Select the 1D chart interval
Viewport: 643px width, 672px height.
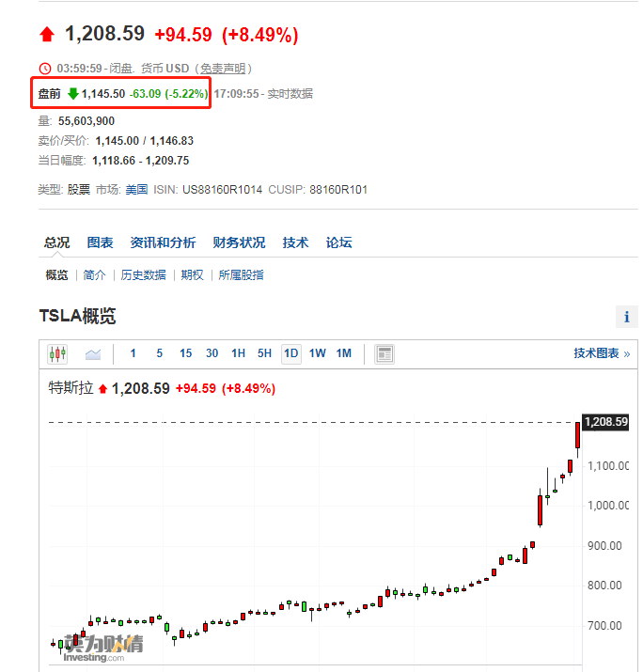coord(291,353)
